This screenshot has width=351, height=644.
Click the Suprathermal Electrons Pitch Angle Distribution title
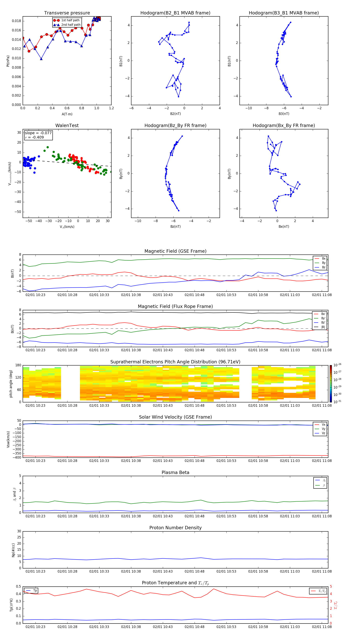[x=175, y=362]
